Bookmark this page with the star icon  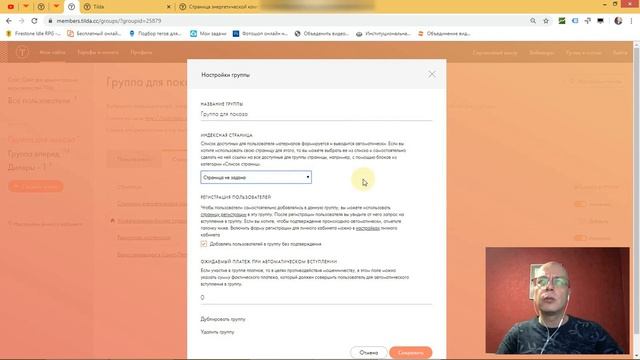[x=546, y=21]
